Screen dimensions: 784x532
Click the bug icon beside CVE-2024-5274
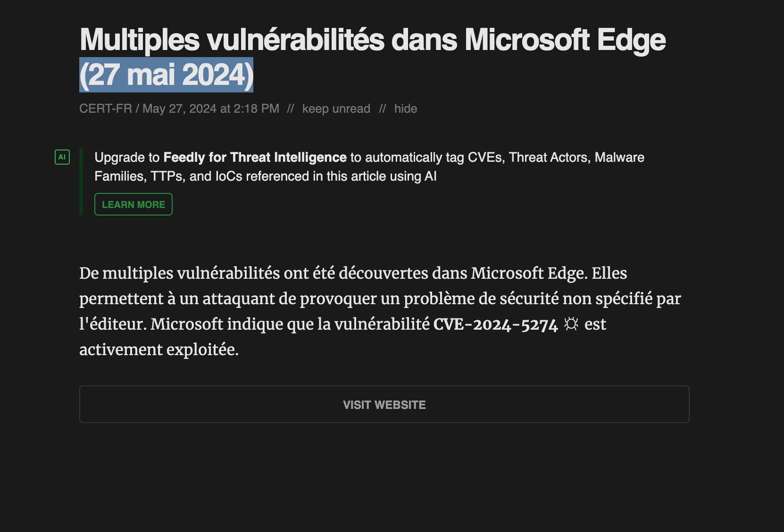click(571, 324)
